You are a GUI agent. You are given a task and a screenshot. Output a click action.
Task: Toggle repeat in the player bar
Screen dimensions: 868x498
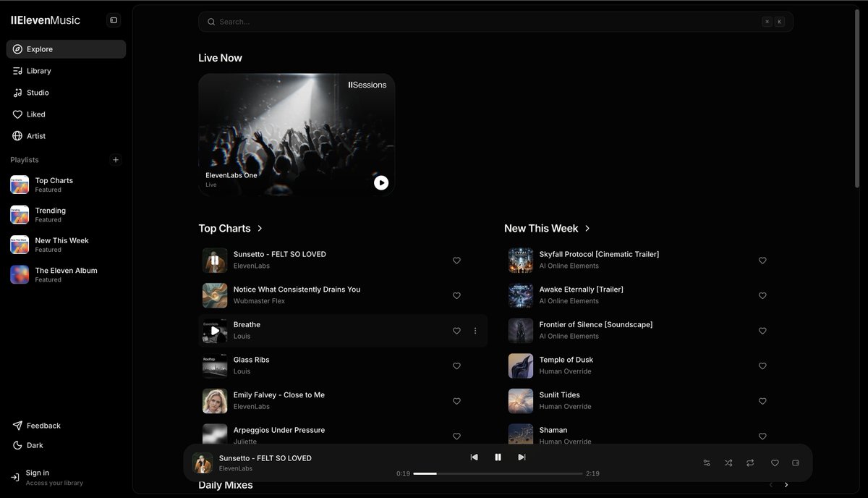click(750, 463)
